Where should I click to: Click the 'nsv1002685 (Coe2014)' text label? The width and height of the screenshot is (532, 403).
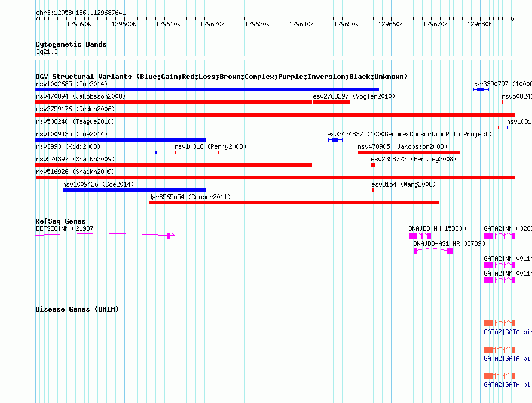[72, 84]
